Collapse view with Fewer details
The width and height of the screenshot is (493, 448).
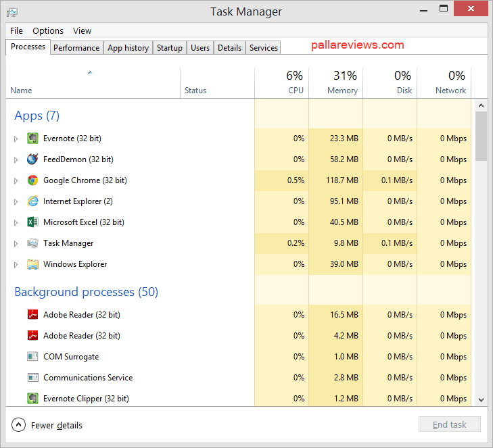tap(47, 425)
